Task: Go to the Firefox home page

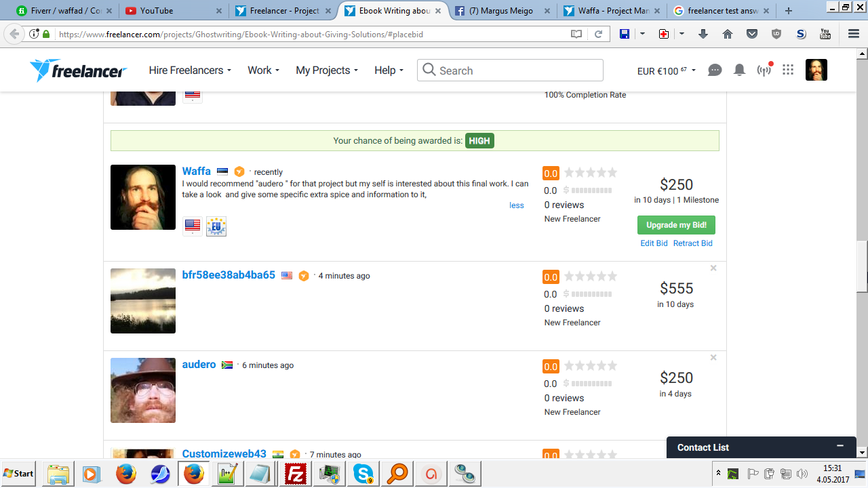Action: 728,34
